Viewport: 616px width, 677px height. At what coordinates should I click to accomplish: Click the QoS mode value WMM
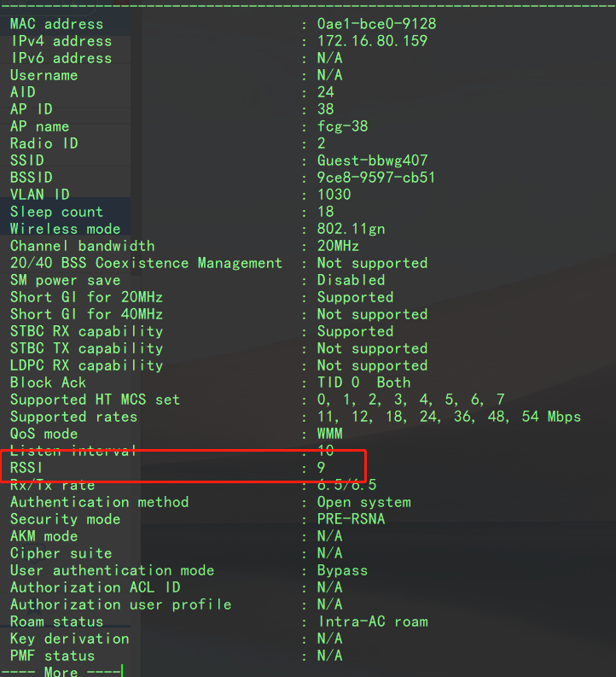pos(329,434)
